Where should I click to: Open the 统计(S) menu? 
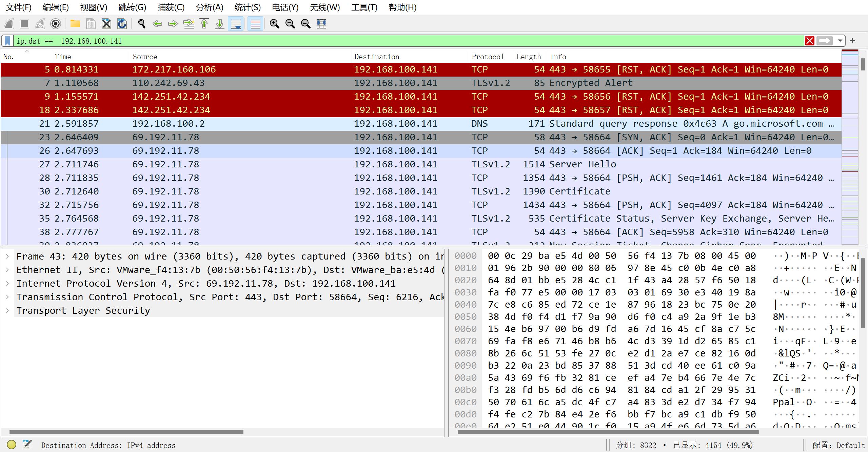(248, 7)
